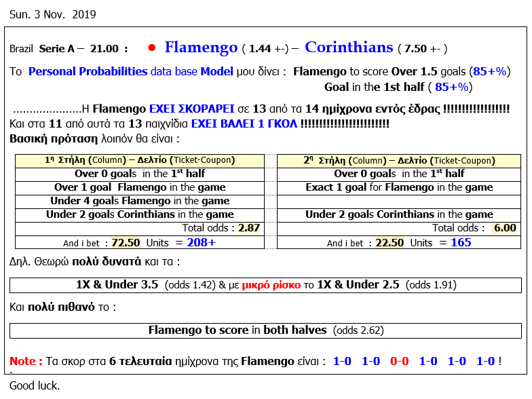This screenshot has height=399, width=532.
Task: Click 'Good luck.' closing text
Action: [x=35, y=385]
